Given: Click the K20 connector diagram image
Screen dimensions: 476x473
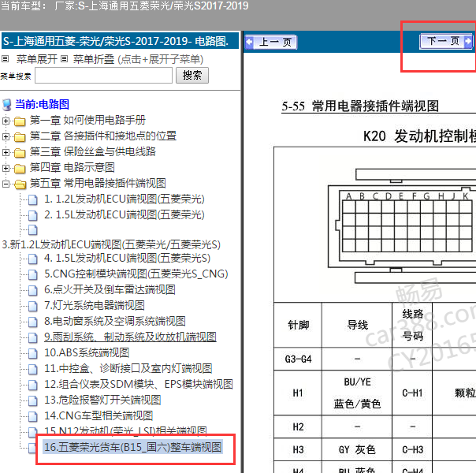Looking at the screenshot, I should tap(403, 226).
